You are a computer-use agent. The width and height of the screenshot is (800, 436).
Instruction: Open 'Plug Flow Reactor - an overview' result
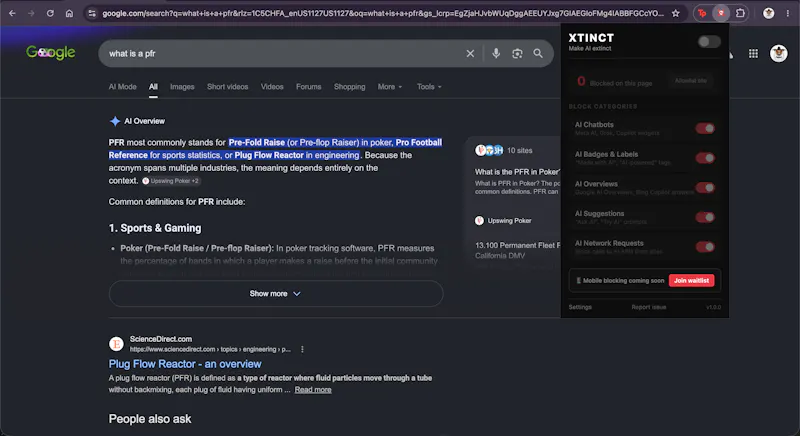point(185,364)
